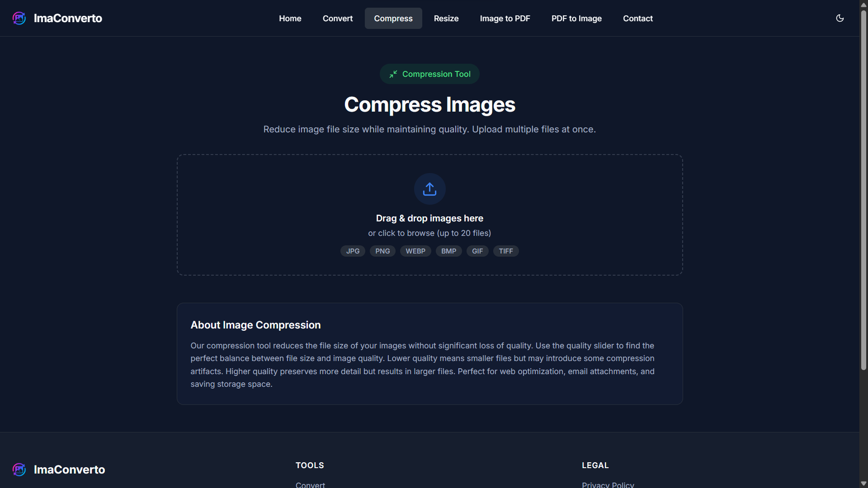Switch to the Resize tab
The image size is (868, 488).
click(446, 18)
